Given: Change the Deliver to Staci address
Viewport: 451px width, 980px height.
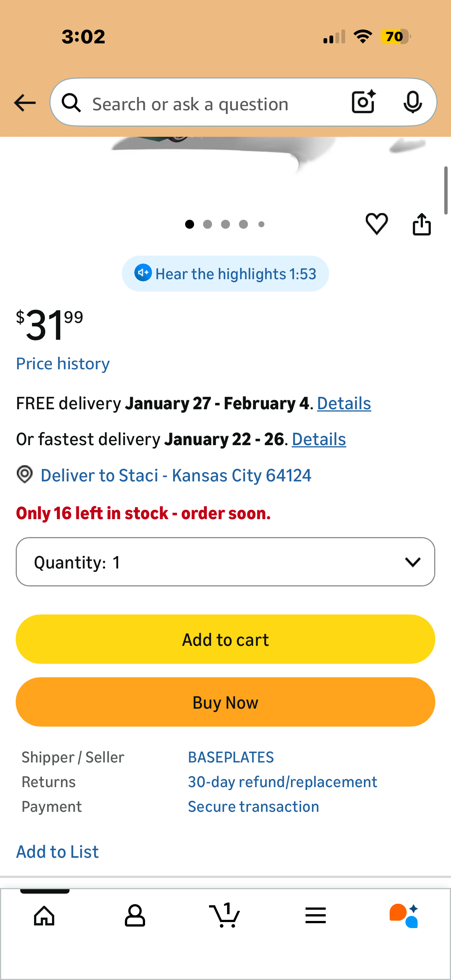Looking at the screenshot, I should click(175, 475).
